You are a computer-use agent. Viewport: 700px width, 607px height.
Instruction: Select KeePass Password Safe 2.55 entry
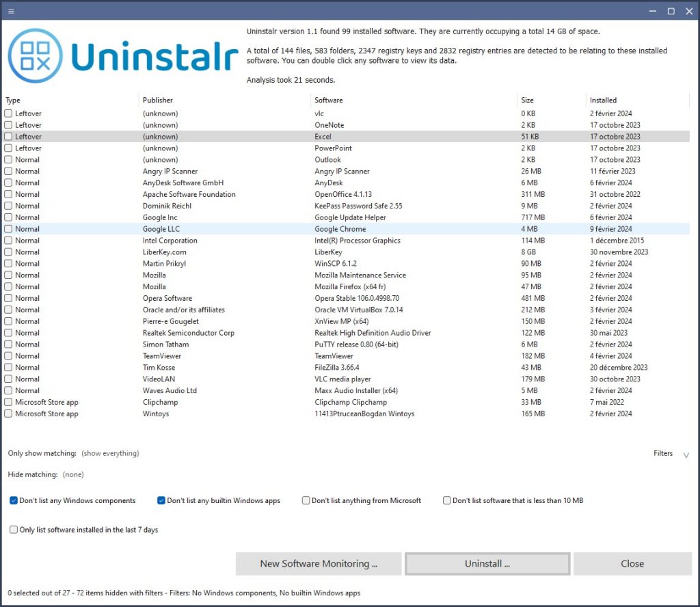[x=347, y=206]
